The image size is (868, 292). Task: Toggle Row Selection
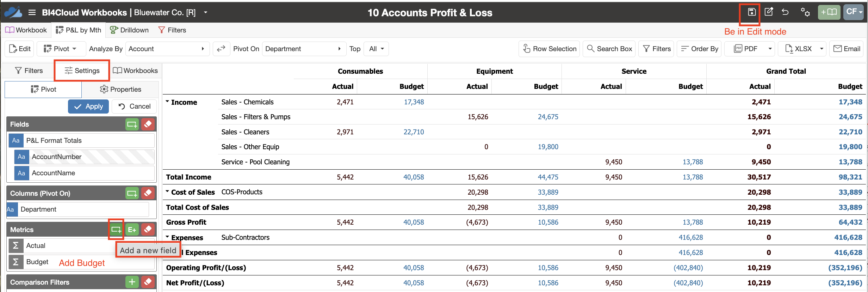550,49
